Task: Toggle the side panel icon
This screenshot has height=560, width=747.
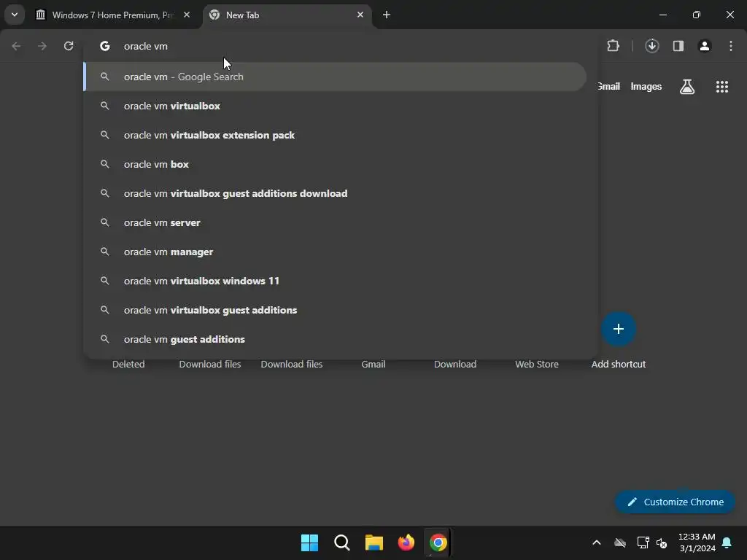Action: [x=678, y=46]
